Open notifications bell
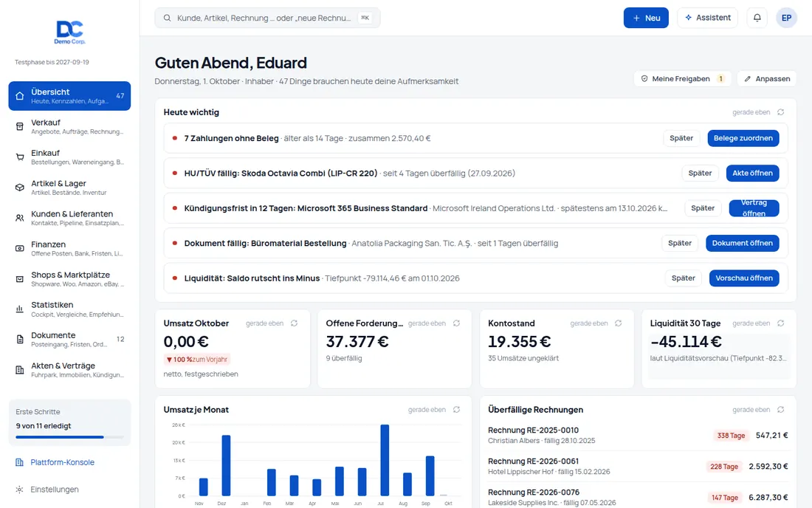The image size is (812, 508). point(757,18)
